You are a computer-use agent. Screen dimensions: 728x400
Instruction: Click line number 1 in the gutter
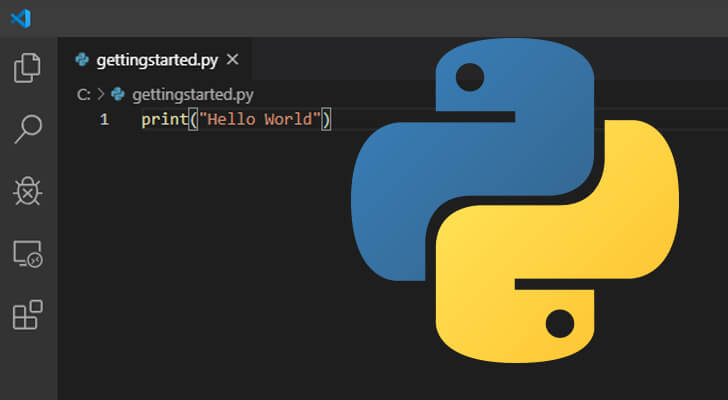coord(104,119)
